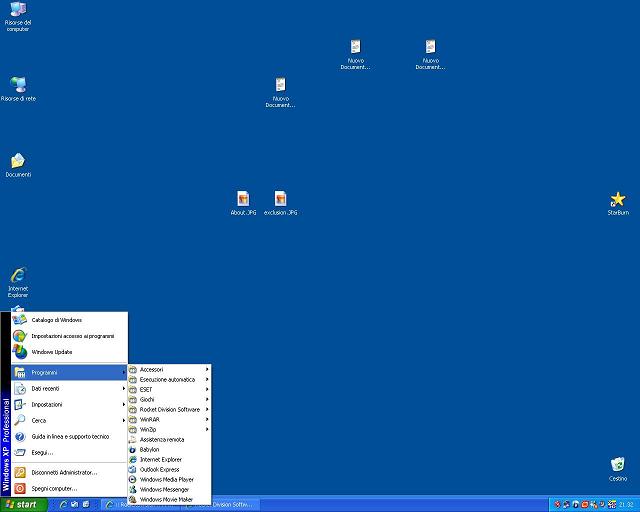The image size is (640, 512).
Task: Launch the StarBurn desktop shortcut
Action: click(x=618, y=203)
